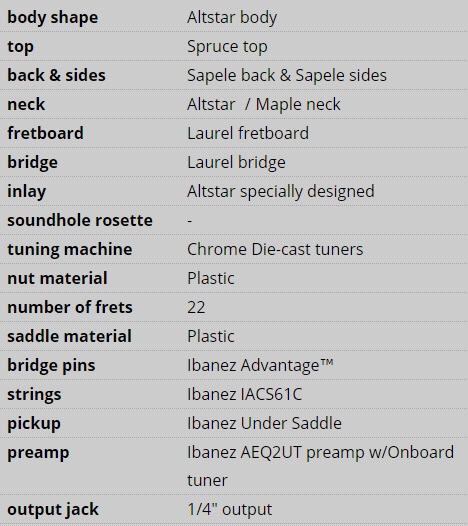Select the 'Laurel bridge' value

(236, 162)
